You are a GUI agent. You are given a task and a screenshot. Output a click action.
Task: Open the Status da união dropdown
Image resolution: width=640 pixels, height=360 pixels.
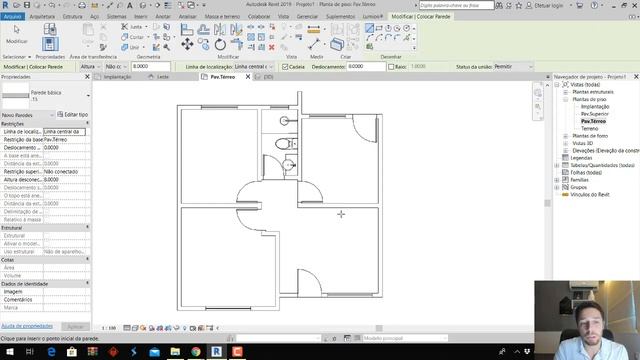(x=513, y=67)
